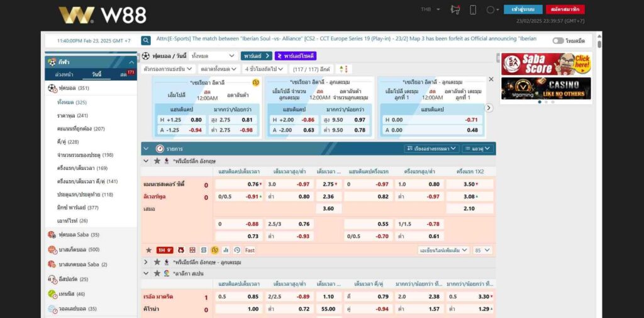Click the Saba Score banner

point(546,64)
